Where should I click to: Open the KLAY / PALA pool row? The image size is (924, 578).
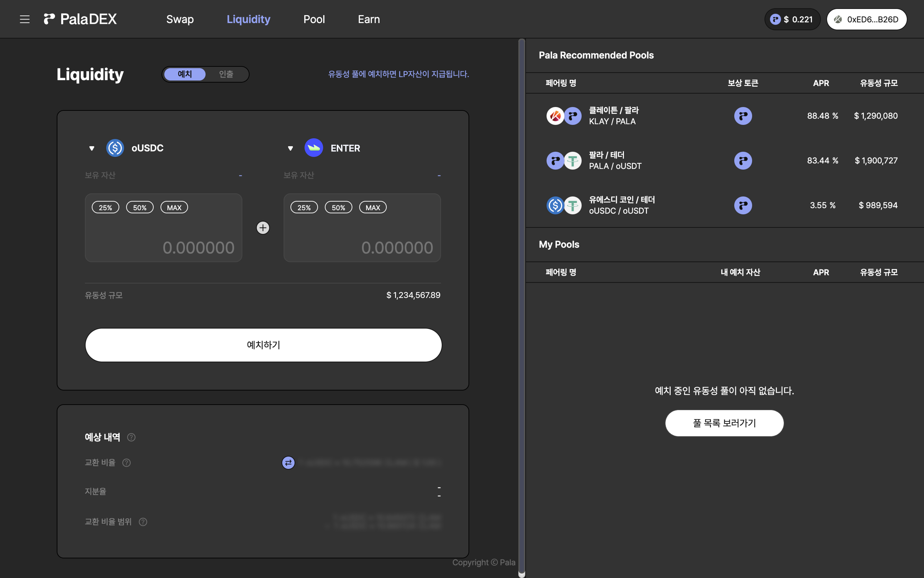click(725, 116)
